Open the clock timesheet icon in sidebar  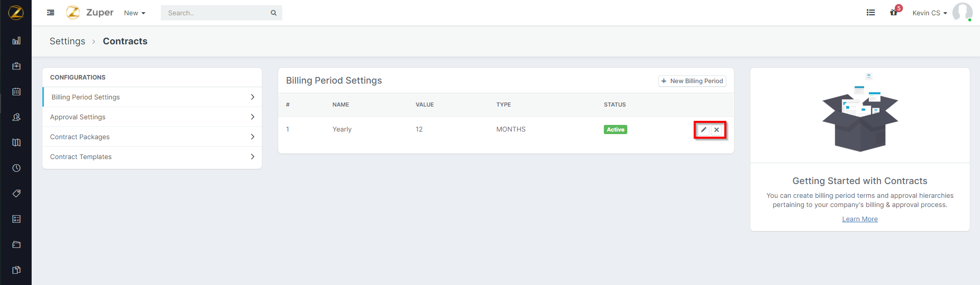tap(16, 168)
